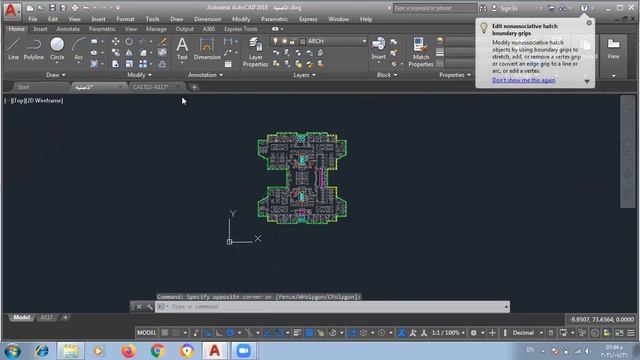This screenshot has width=640, height=360.
Task: Expand the Draw panel
Action: tap(55, 75)
